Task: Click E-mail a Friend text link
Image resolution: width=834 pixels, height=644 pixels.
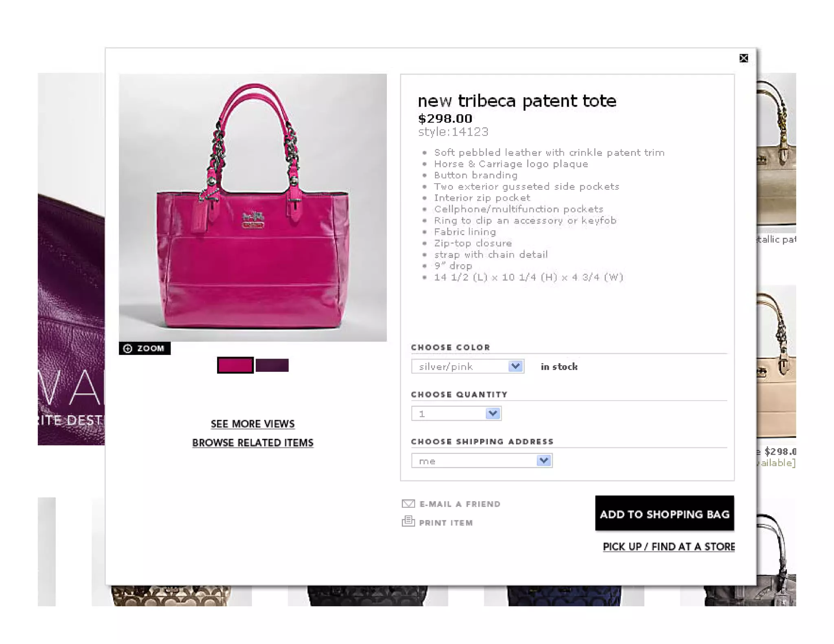Action: coord(460,504)
